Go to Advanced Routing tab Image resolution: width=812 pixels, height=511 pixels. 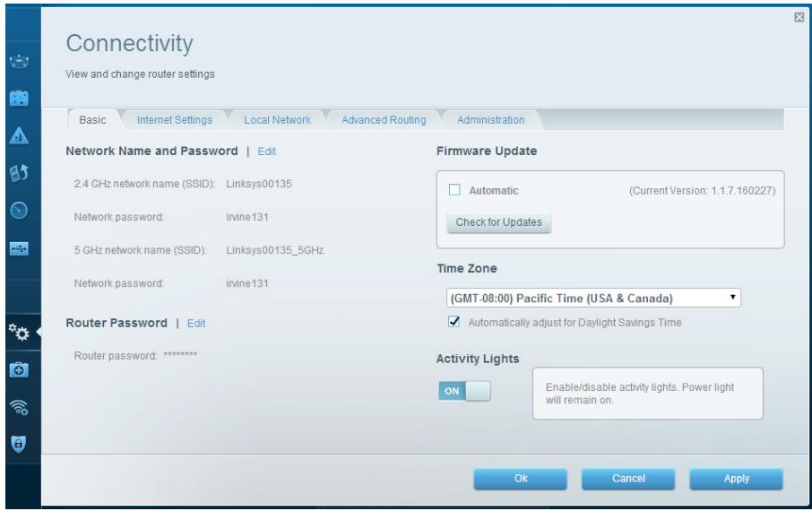384,120
